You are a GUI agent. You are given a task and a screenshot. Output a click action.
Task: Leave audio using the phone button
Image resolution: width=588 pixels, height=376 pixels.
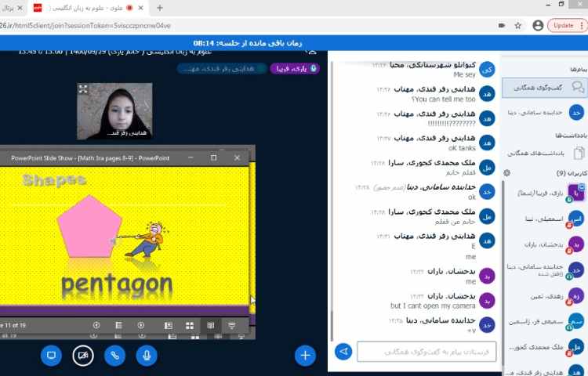[114, 355]
